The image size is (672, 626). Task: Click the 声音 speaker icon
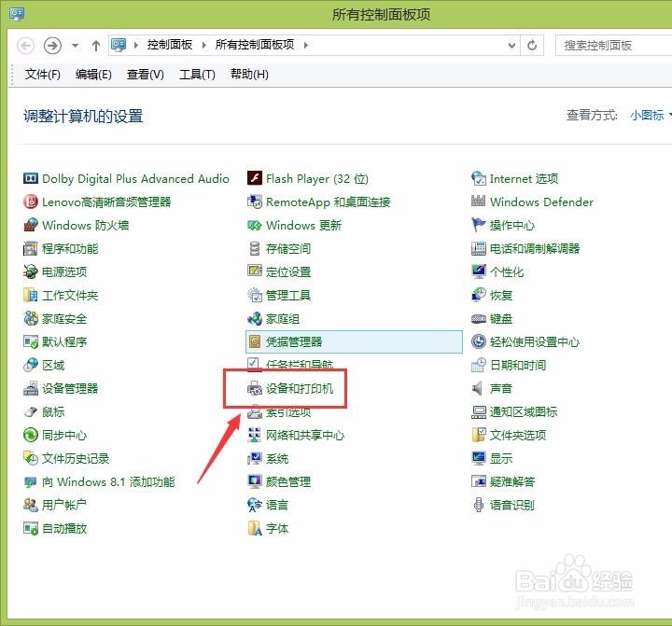click(477, 389)
